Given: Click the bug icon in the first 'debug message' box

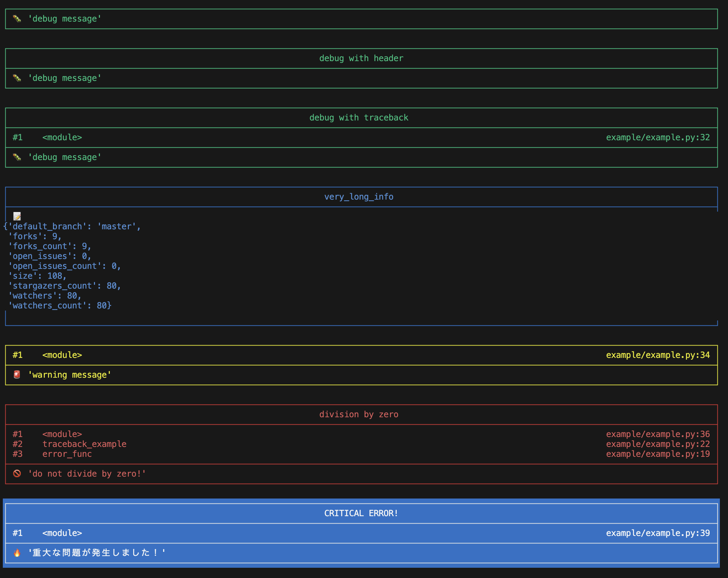Looking at the screenshot, I should tap(18, 18).
